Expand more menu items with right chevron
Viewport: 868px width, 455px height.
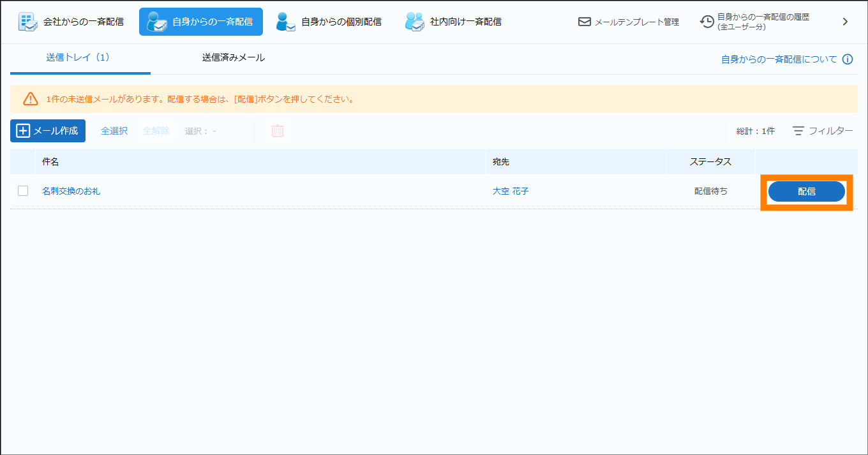(845, 22)
